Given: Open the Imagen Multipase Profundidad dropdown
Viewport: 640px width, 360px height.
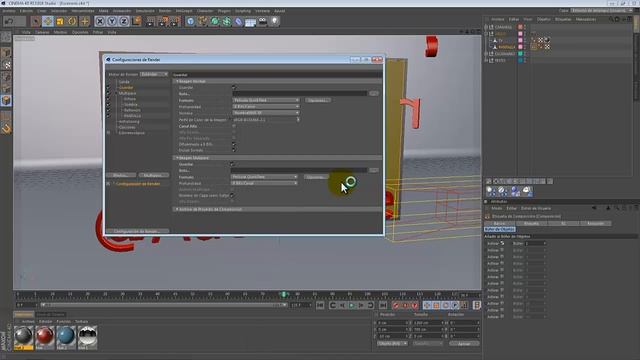Looking at the screenshot, I should pos(264,183).
